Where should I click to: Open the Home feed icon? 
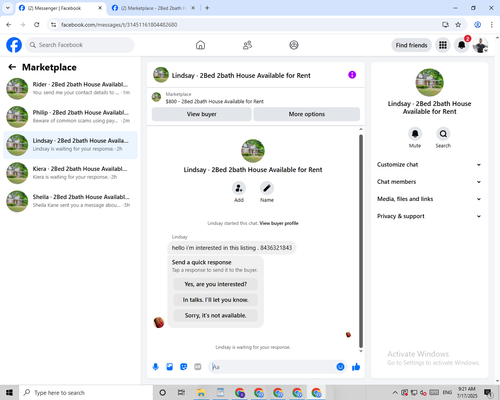tap(200, 45)
